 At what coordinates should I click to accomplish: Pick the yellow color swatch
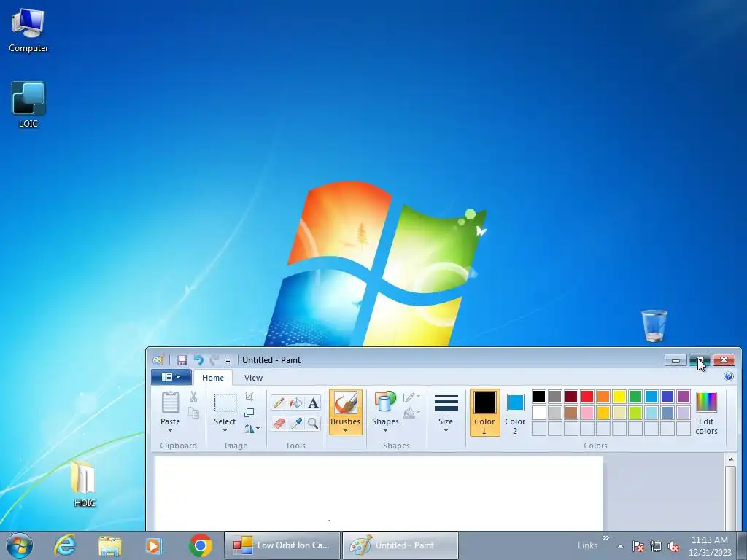(619, 396)
